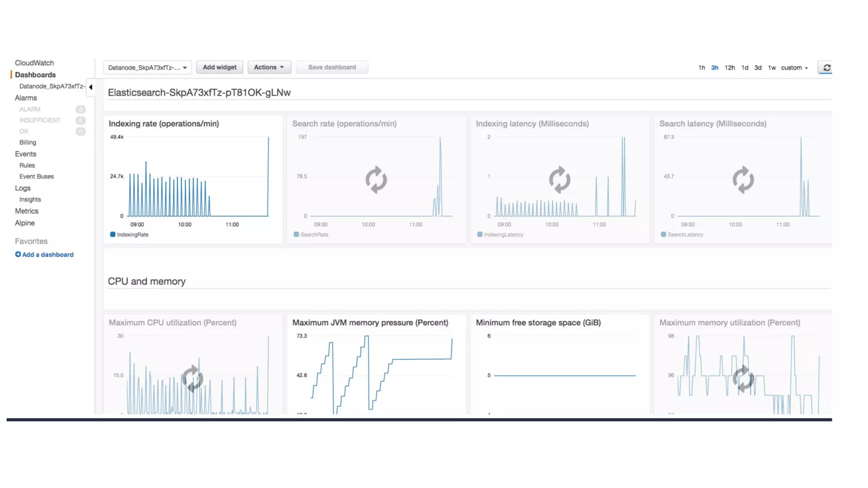Click loading spinner in Search rate widget
The image size is (868, 488).
pyautogui.click(x=376, y=180)
